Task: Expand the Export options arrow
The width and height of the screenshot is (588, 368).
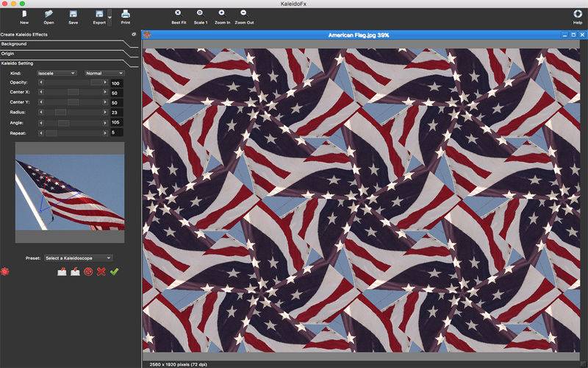Action: point(110,17)
